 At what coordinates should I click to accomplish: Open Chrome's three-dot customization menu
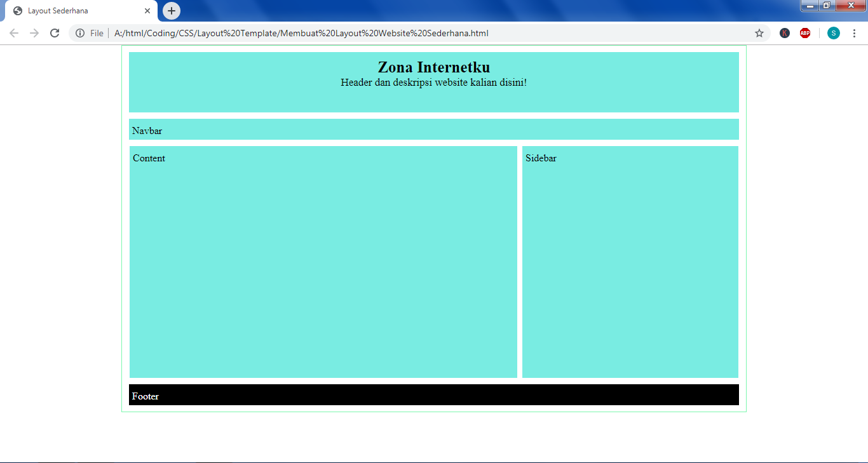click(x=854, y=33)
